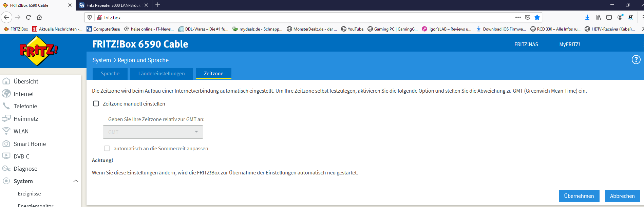This screenshot has height=207, width=644.
Task: Click the Heimnetz network icon
Action: (6, 118)
